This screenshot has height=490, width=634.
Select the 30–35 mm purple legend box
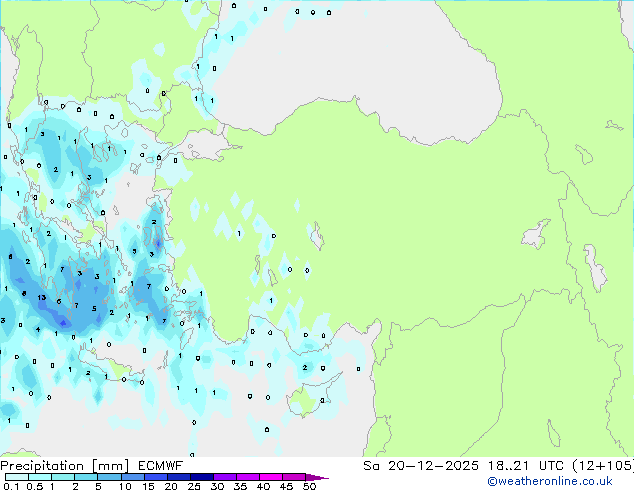coord(224,477)
